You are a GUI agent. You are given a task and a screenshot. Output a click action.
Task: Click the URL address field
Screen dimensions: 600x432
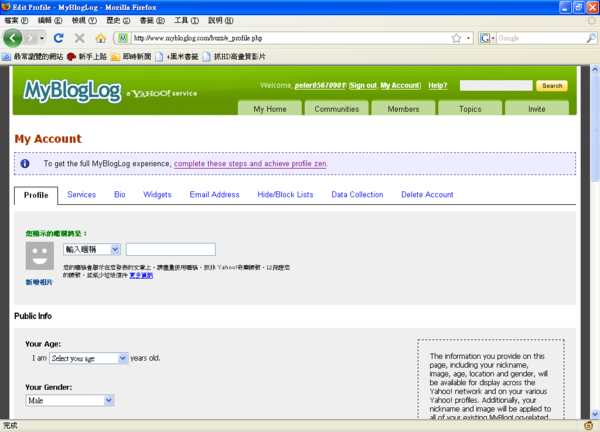coord(291,38)
